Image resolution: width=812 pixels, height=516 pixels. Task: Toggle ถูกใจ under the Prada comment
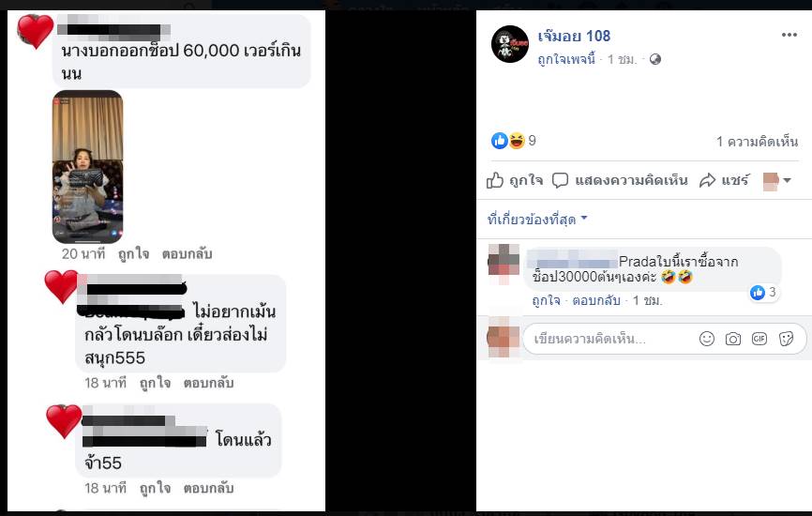point(547,300)
